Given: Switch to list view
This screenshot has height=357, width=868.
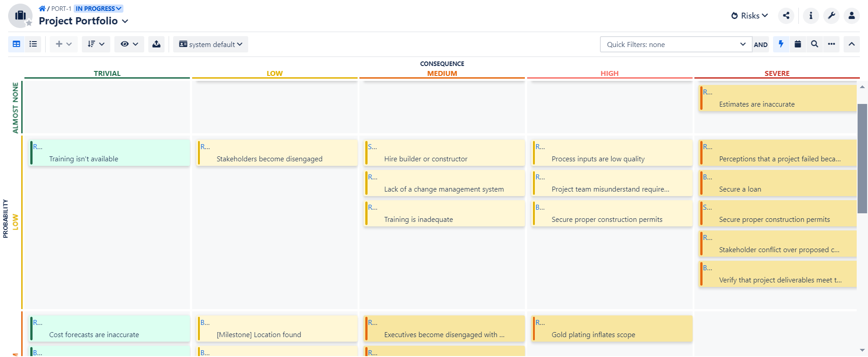Looking at the screenshot, I should (x=33, y=44).
